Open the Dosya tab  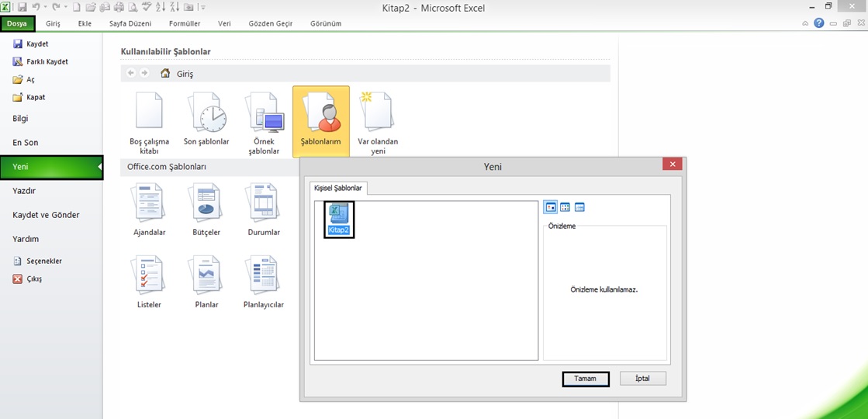pyautogui.click(x=17, y=23)
